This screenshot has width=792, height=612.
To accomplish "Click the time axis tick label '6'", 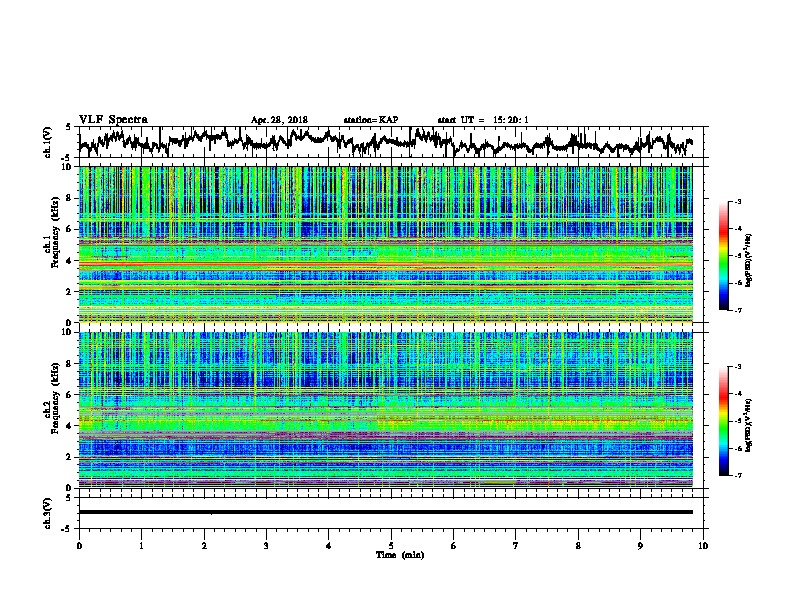I will 454,546.
